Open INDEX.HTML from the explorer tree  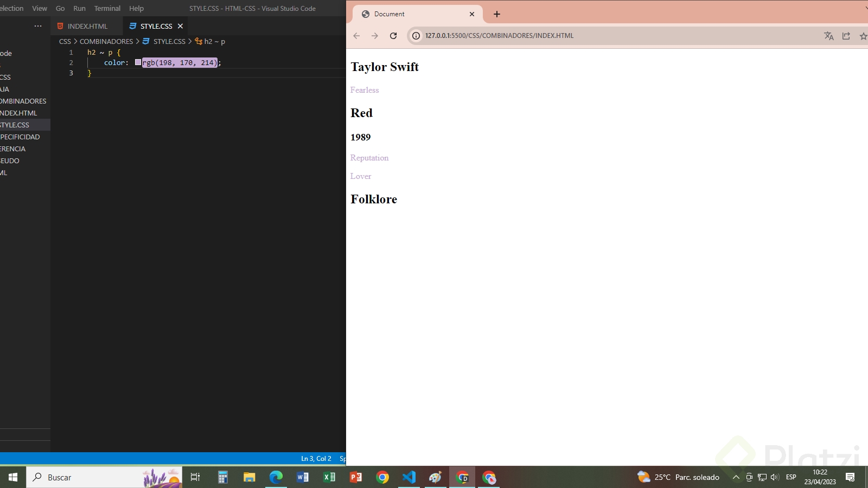point(25,113)
